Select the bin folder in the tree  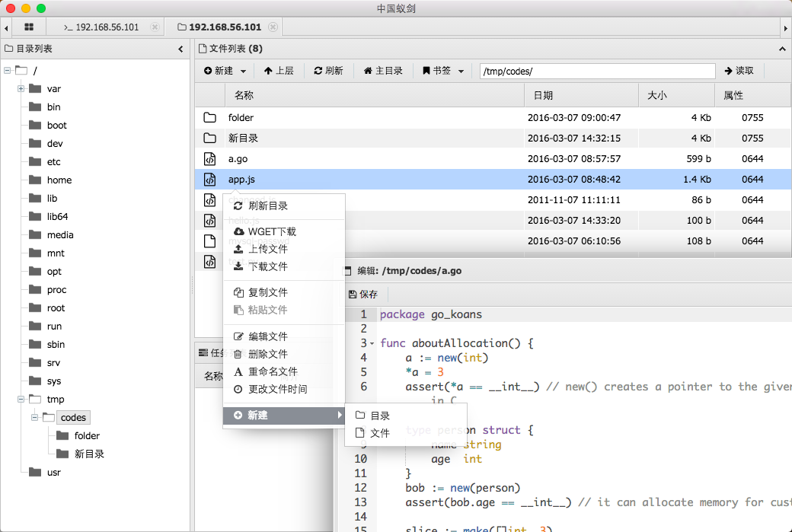53,107
